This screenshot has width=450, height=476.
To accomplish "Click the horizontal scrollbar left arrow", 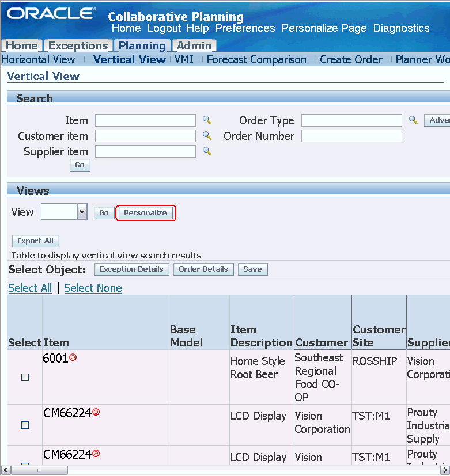I will coord(5,470).
